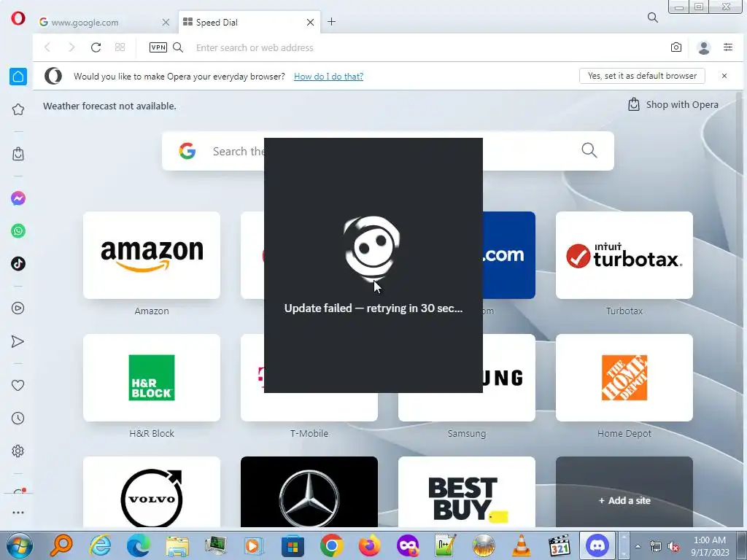Image resolution: width=747 pixels, height=560 pixels.
Task: Open the Best Buy speed dial tile
Action: point(466,492)
